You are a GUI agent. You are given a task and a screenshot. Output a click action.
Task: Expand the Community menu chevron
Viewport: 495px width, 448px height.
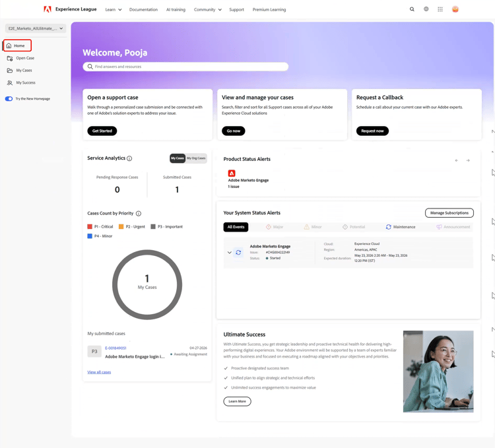coord(220,10)
